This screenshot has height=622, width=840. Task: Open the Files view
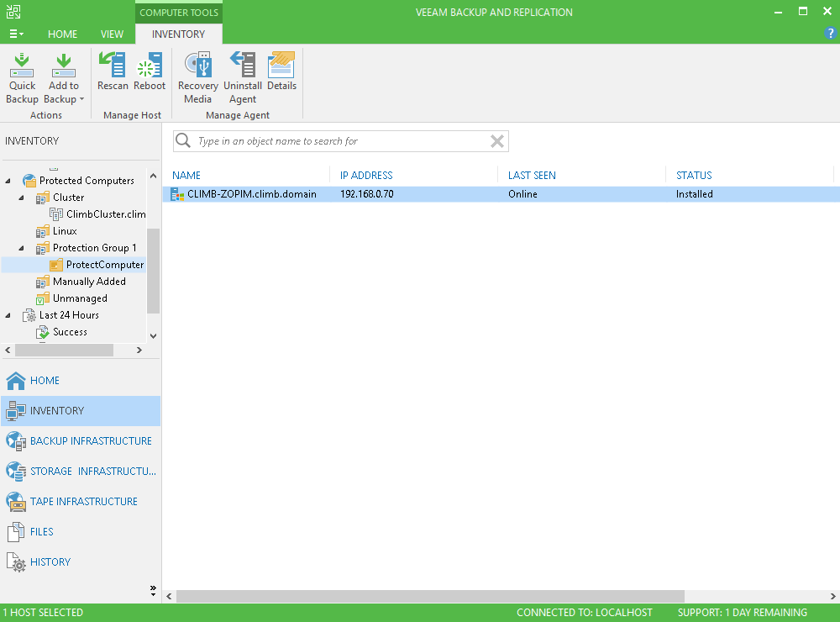(81, 532)
